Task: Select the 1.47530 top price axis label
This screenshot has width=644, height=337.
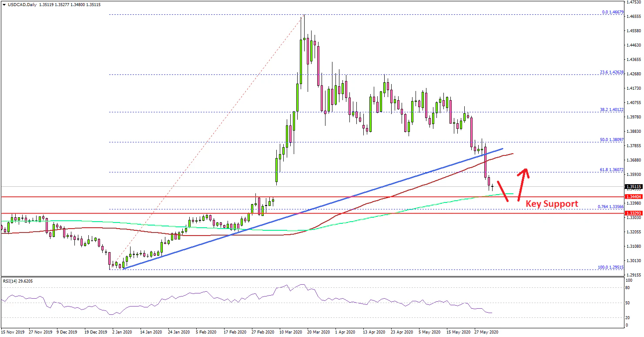Action: [633, 2]
